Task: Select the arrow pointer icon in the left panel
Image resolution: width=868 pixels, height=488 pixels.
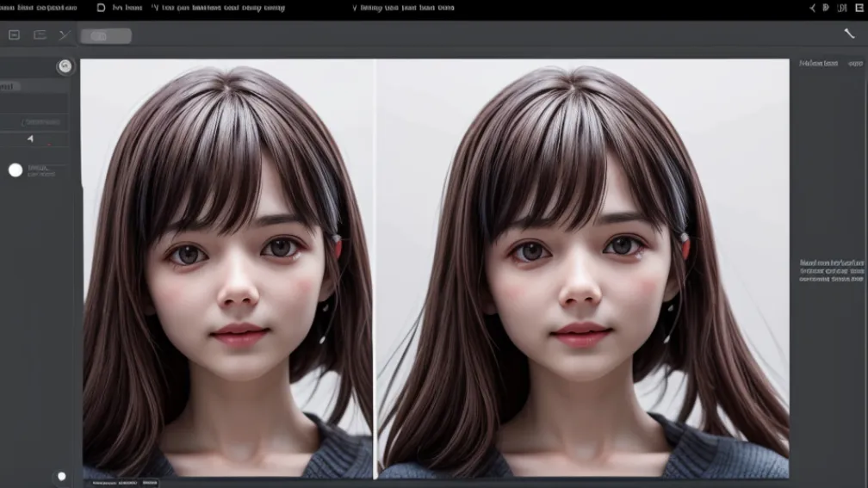Action: coord(31,139)
